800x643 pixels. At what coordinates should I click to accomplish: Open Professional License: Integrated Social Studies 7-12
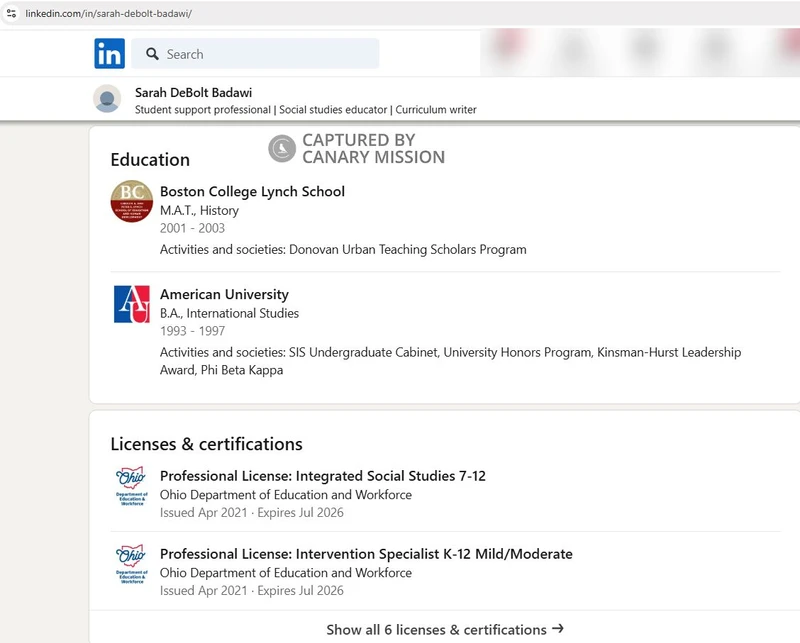pos(322,476)
